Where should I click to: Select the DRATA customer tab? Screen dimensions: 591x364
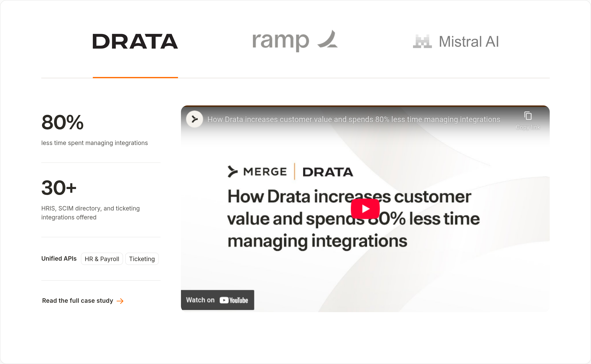click(x=135, y=41)
